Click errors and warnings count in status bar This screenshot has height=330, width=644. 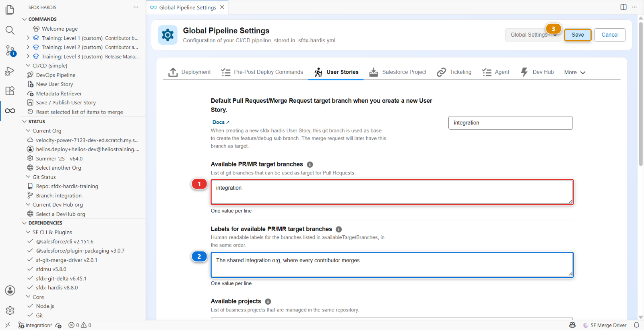[x=80, y=325]
